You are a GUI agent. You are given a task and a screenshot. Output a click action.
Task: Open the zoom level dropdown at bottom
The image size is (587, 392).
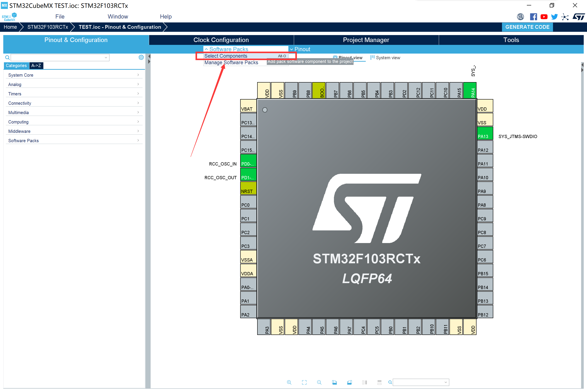coord(421,382)
